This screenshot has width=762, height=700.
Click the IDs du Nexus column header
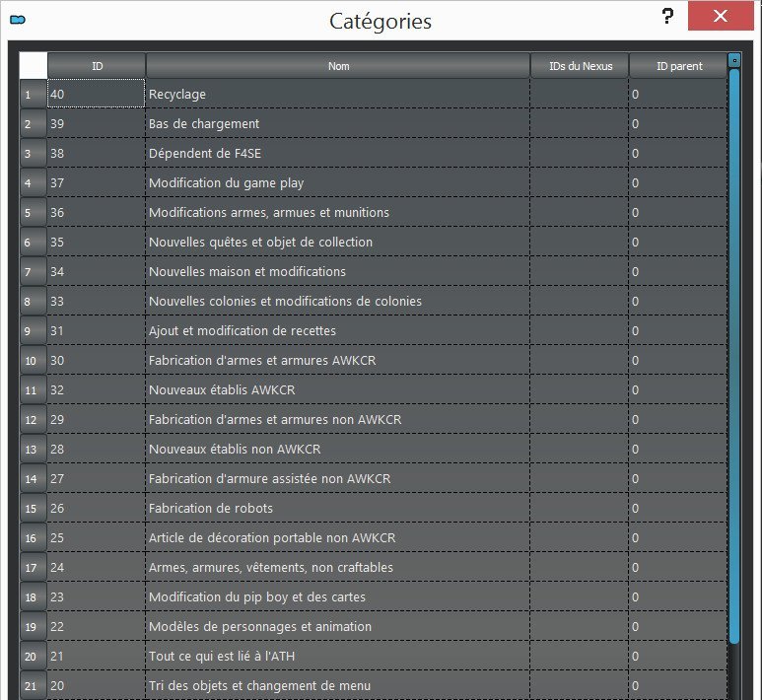[580, 66]
